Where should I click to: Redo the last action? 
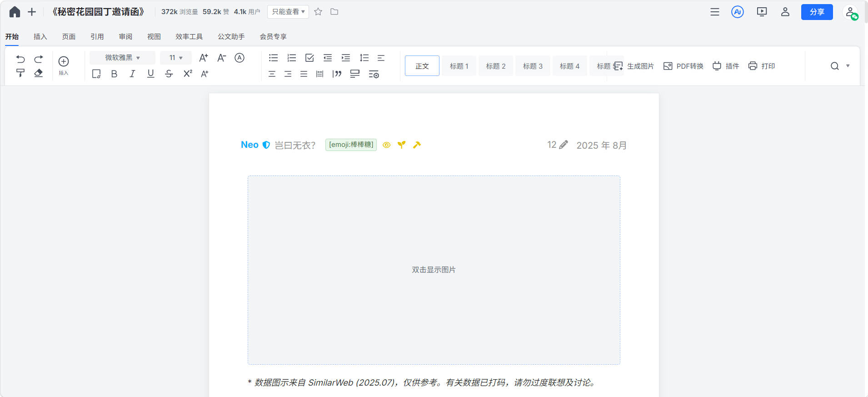[39, 59]
